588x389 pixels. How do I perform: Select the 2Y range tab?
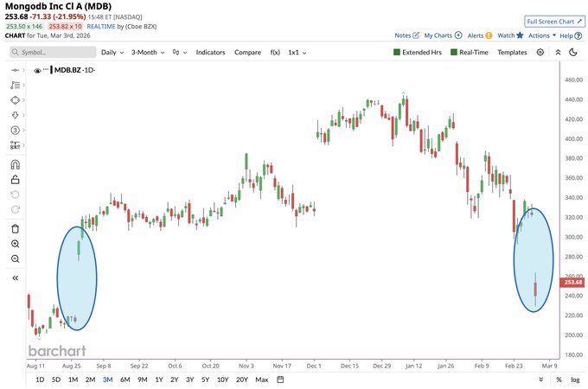pyautogui.click(x=175, y=379)
